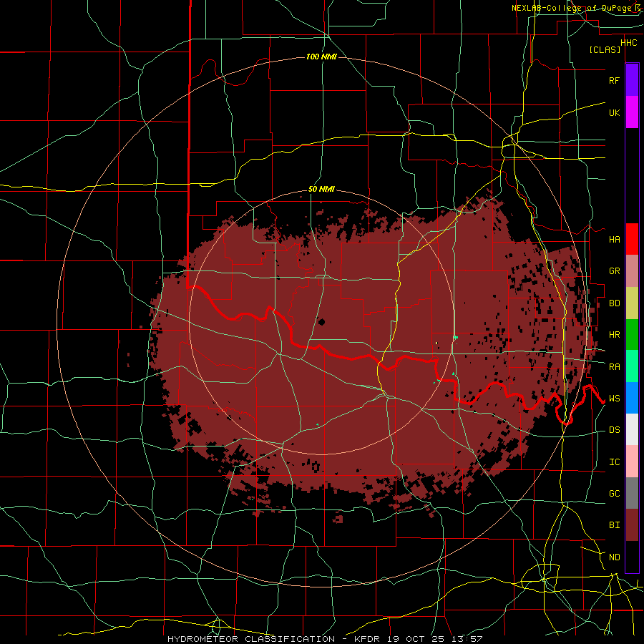Click the [CLAS] units label
The height and width of the screenshot is (644, 644).
(x=605, y=49)
